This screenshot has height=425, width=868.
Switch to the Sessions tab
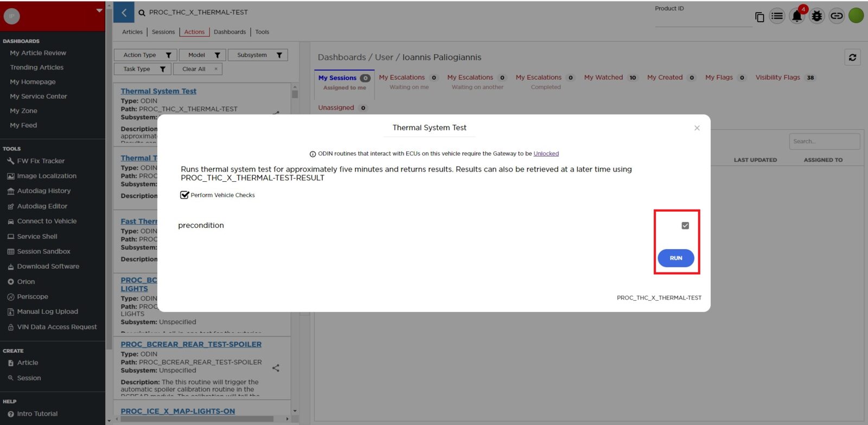point(163,32)
